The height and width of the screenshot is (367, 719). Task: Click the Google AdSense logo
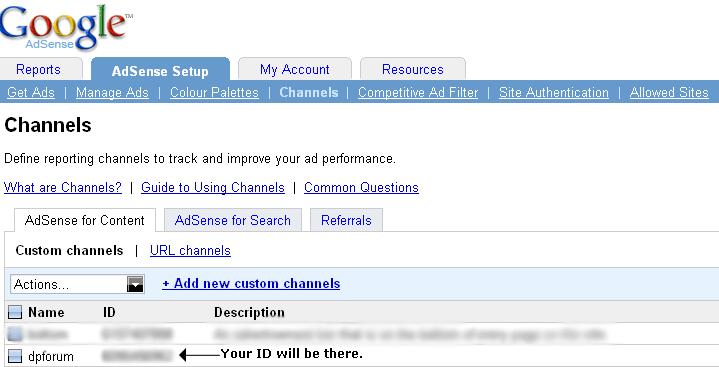point(66,27)
